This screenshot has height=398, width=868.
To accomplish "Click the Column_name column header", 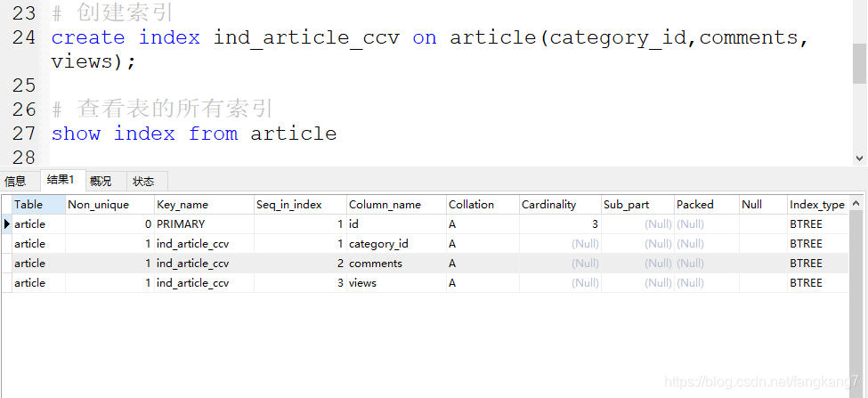I will point(396,205).
